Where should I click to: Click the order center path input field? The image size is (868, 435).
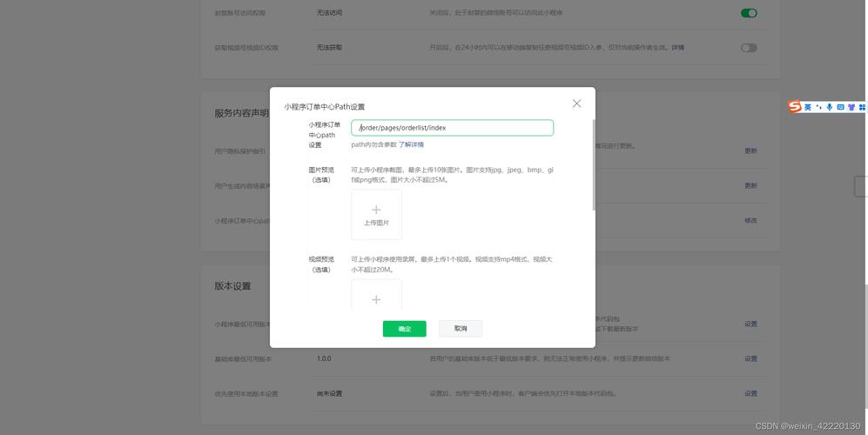pos(452,128)
